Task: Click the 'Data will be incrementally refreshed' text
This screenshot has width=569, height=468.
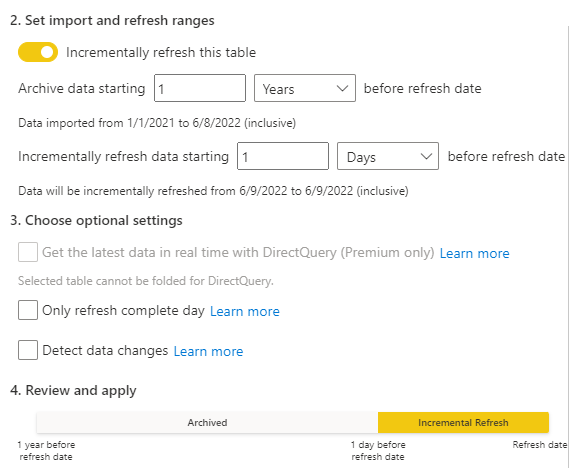Action: (x=213, y=191)
